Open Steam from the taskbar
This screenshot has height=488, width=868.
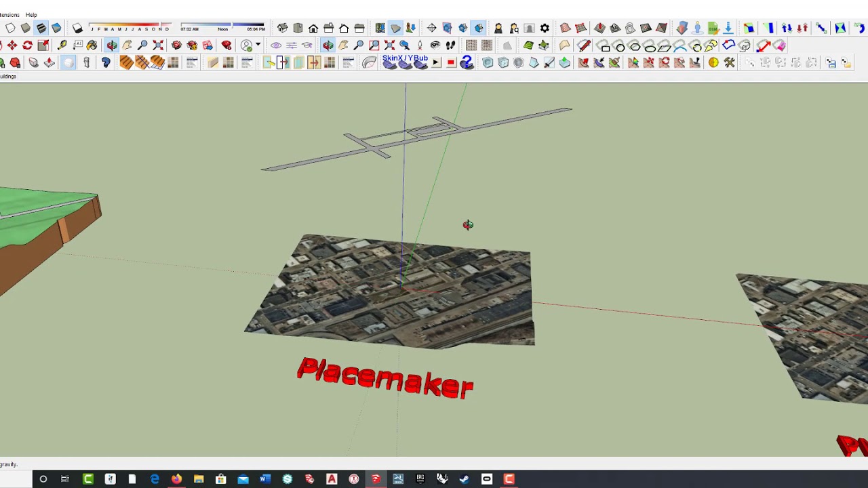click(465, 479)
